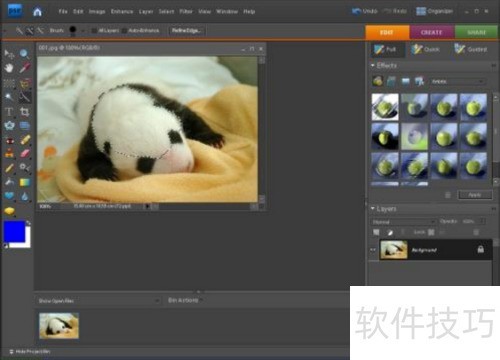Swap foreground and background colors

pyautogui.click(x=28, y=223)
